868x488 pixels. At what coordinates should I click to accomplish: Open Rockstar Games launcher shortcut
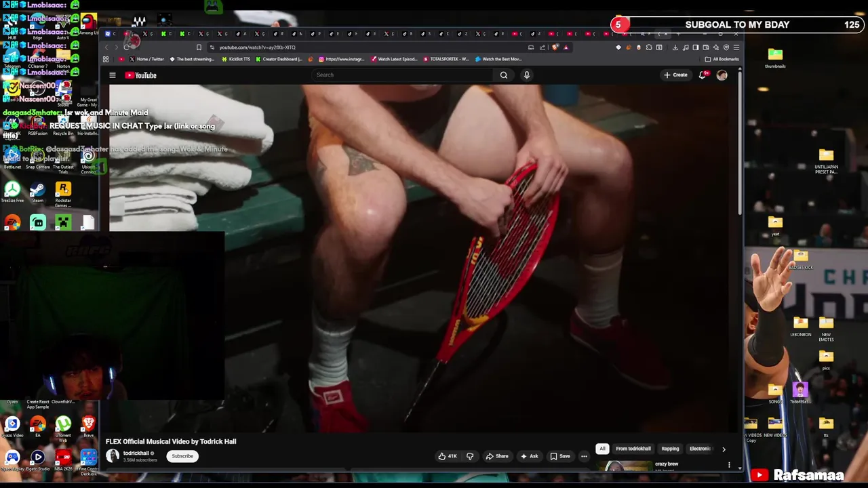point(63,193)
